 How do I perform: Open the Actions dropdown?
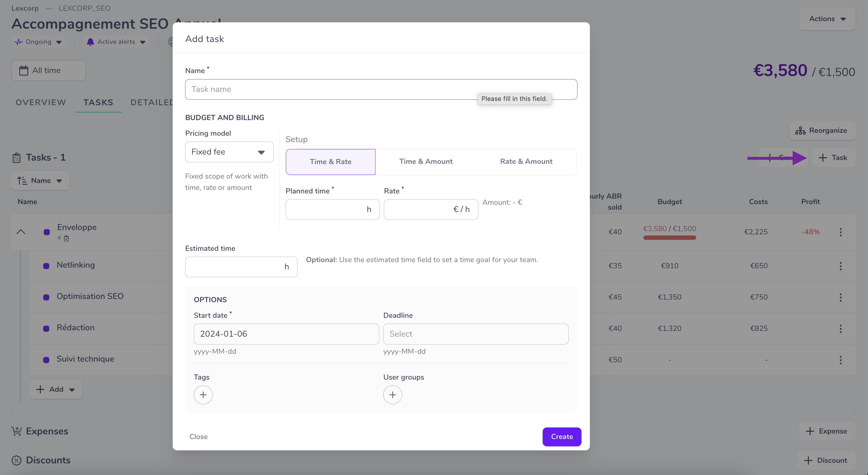(827, 19)
